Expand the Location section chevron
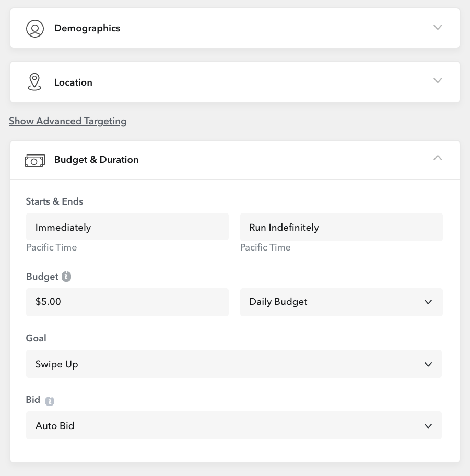Viewport: 470px width, 476px height. [438, 80]
